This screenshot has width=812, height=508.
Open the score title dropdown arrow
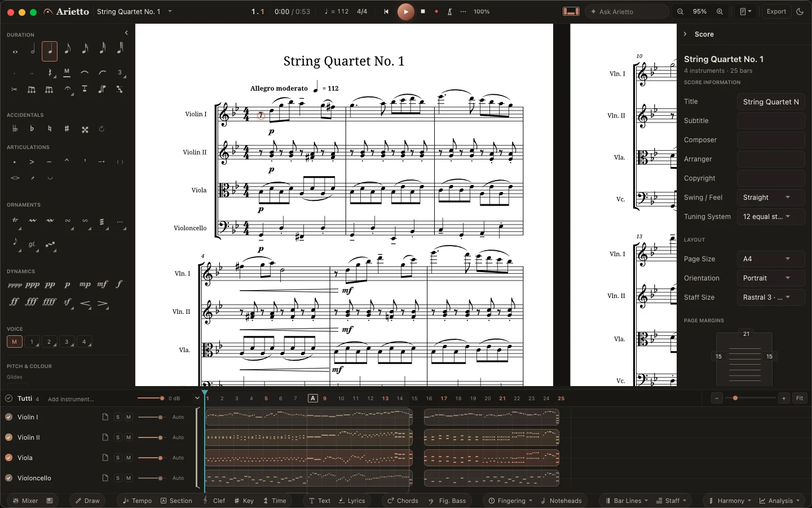tap(170, 11)
